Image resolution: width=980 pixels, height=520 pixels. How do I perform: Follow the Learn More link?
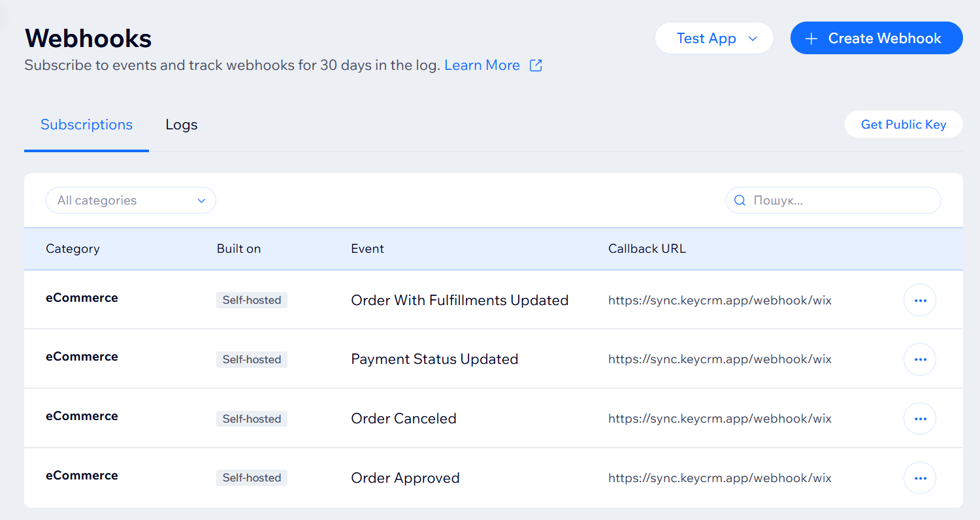click(x=482, y=65)
